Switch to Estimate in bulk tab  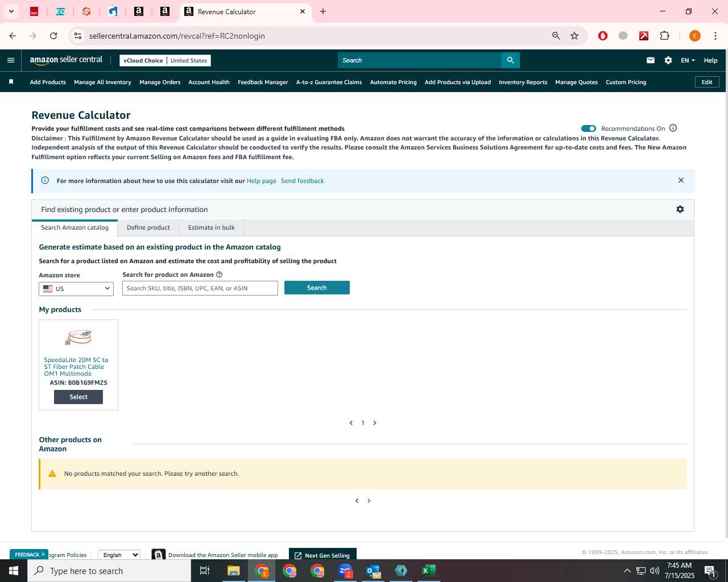coord(212,227)
